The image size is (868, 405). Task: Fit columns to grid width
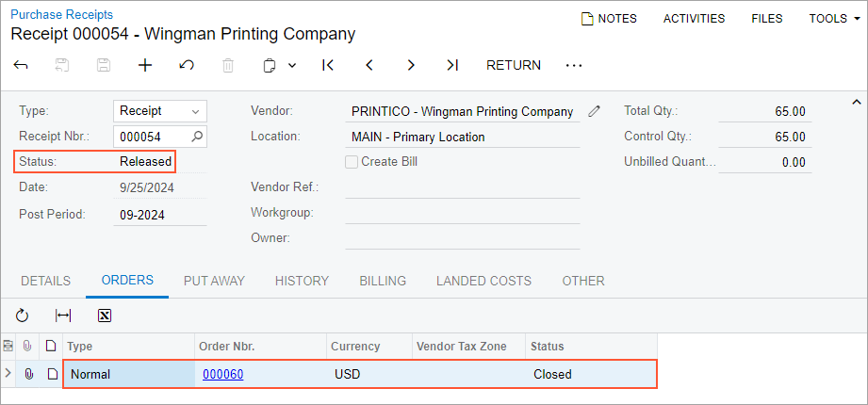[63, 316]
